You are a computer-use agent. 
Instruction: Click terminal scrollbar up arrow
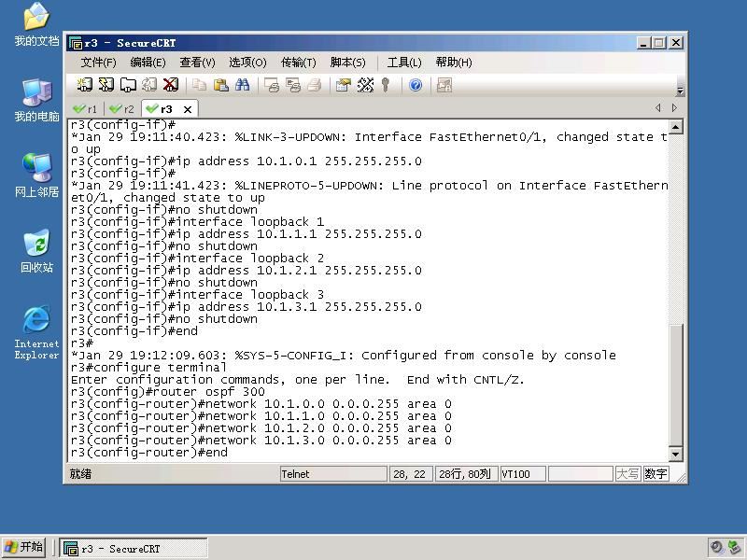point(675,127)
